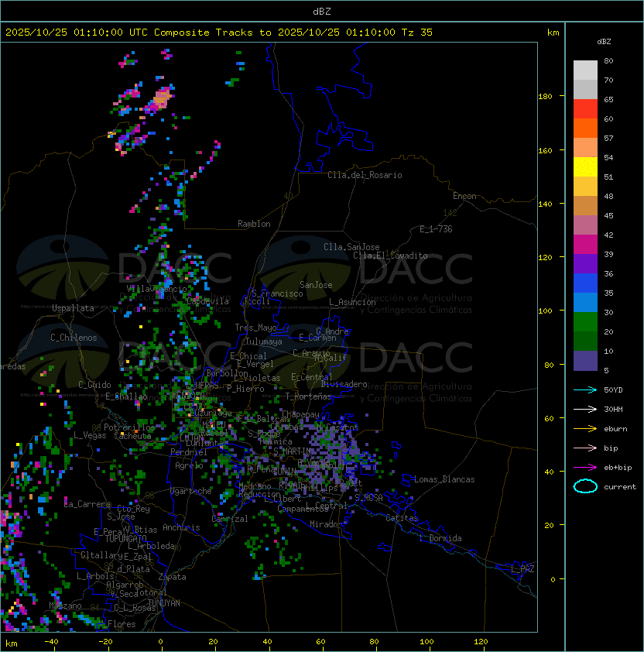
Task: Click the 'Tulumaya' place label
Action: pos(264,341)
